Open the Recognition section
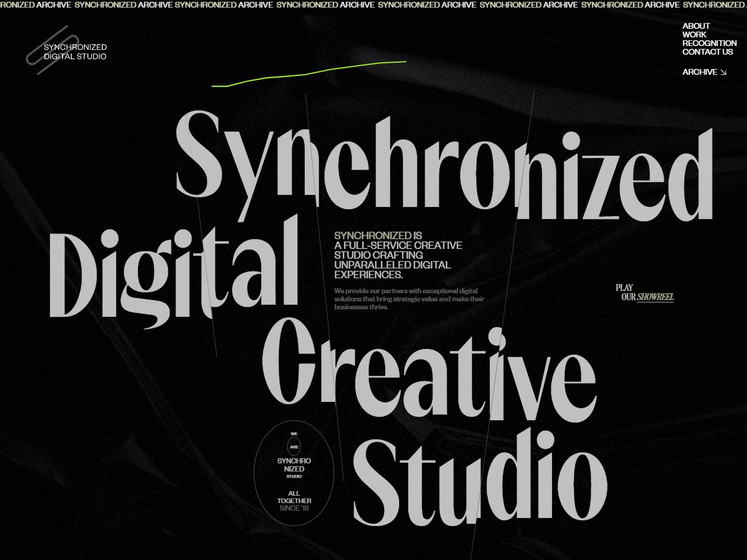 (x=709, y=43)
